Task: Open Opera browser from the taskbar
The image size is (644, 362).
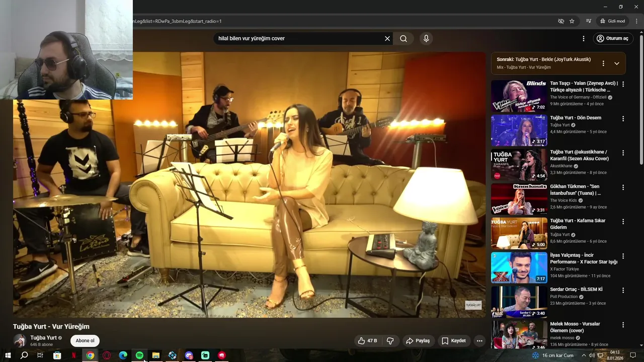Action: (107, 355)
